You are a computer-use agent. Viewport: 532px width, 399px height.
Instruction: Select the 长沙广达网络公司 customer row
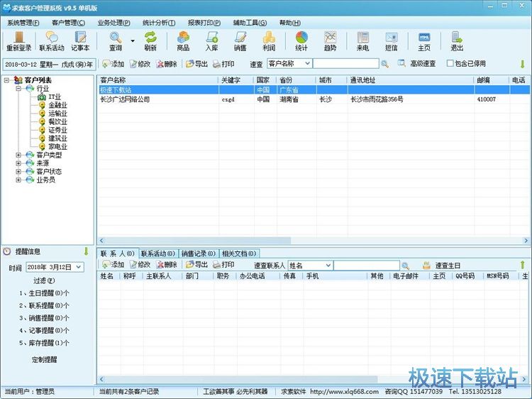click(x=125, y=100)
